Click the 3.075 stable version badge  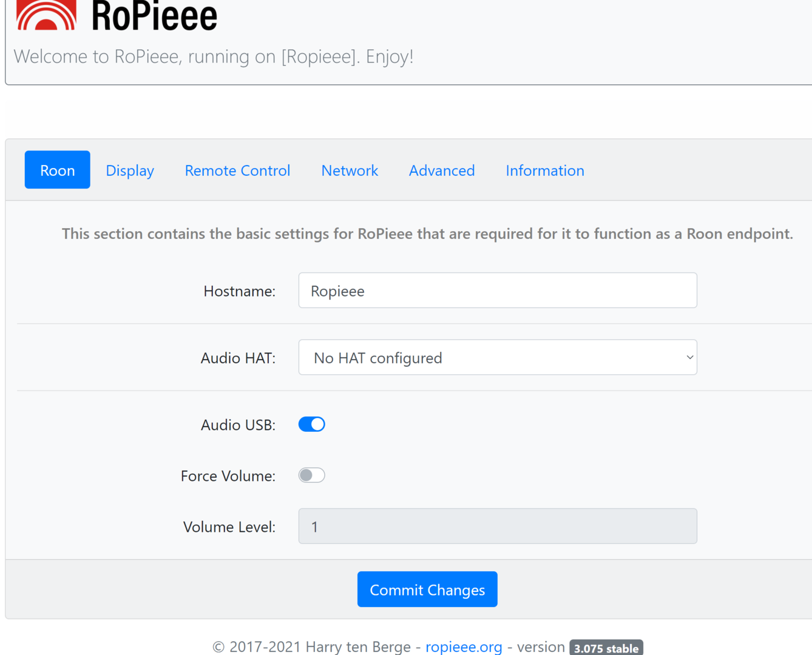pyautogui.click(x=606, y=648)
